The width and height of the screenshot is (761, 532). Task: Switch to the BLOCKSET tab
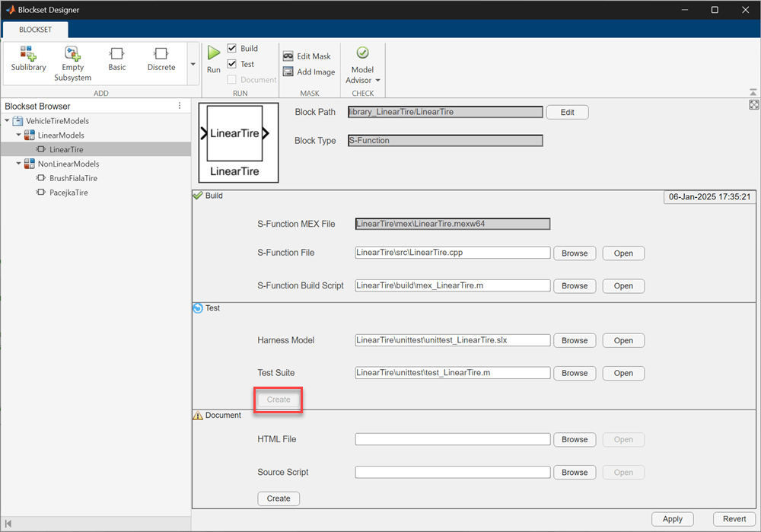35,30
